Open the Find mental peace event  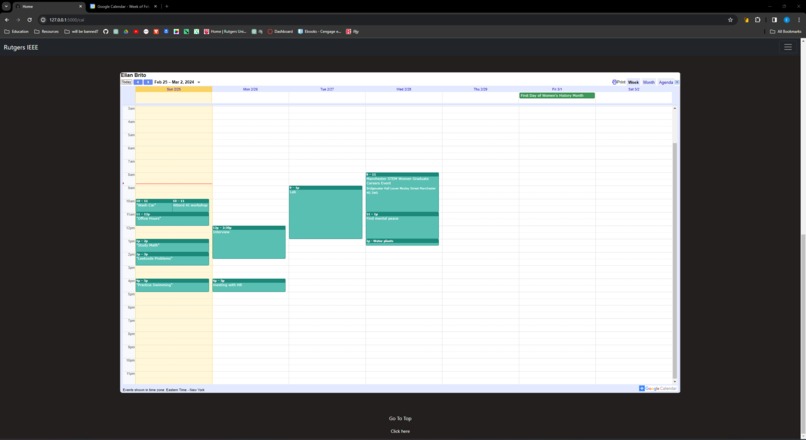402,225
